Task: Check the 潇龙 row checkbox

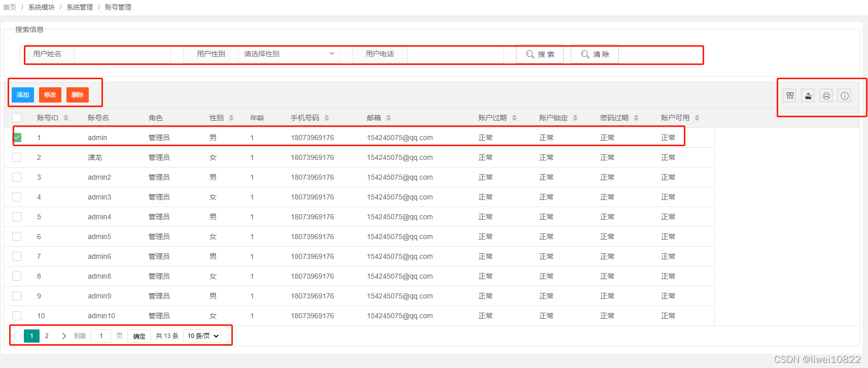Action: coord(17,157)
